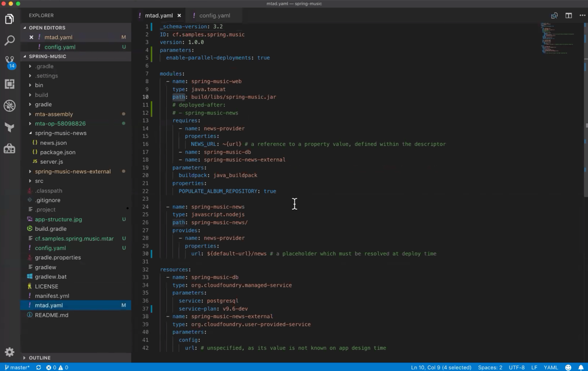Open the Terraform extension icon in activity bar

pos(10,127)
